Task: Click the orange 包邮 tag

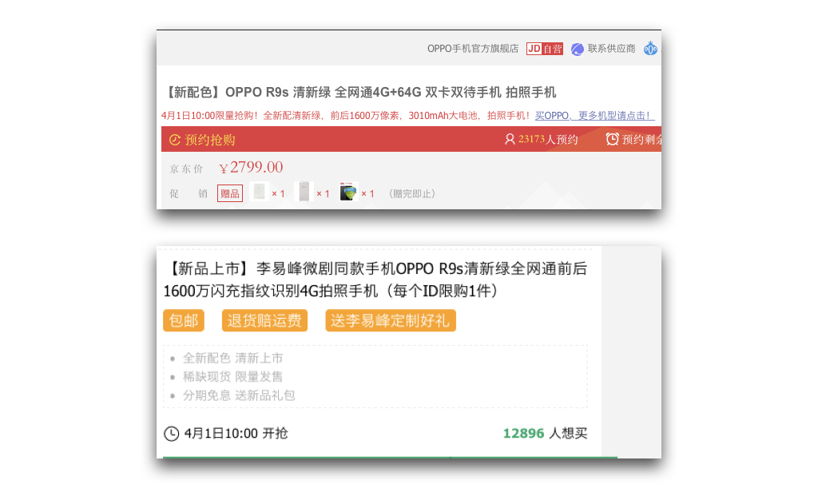Action: click(184, 320)
